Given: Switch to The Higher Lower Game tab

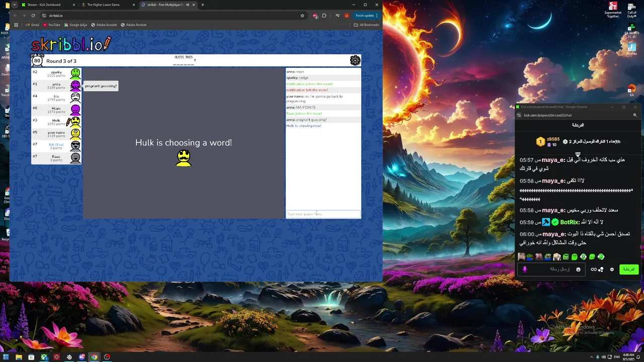Looking at the screenshot, I should [x=108, y=5].
